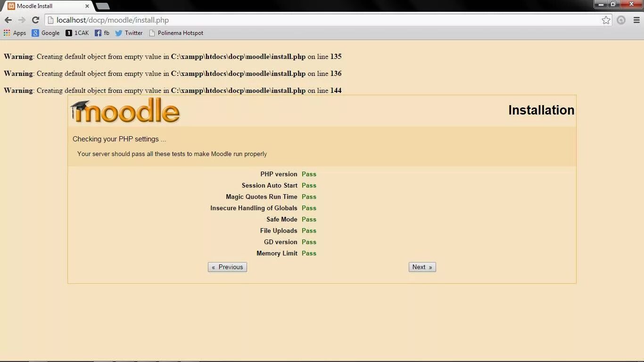
Task: Click the GD version label
Action: click(281, 242)
